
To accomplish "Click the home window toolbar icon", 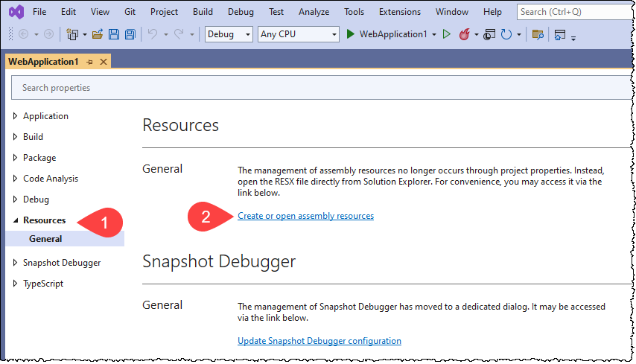I will [560, 35].
